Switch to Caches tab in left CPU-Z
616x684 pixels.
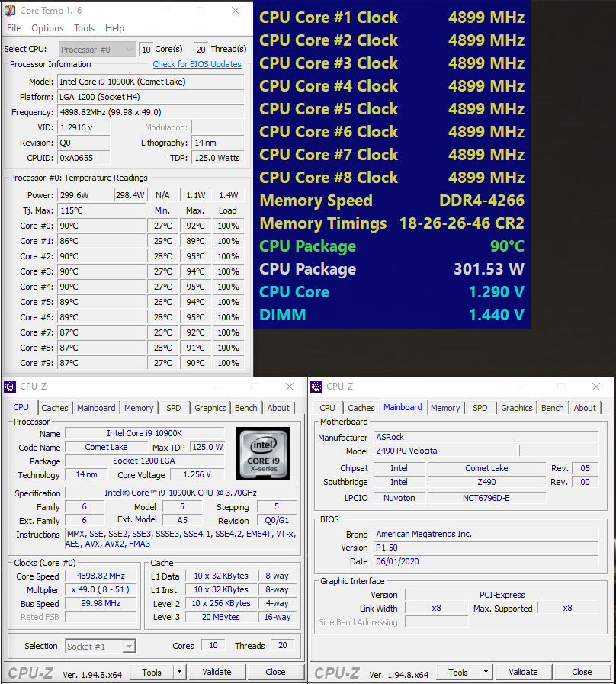(55, 408)
